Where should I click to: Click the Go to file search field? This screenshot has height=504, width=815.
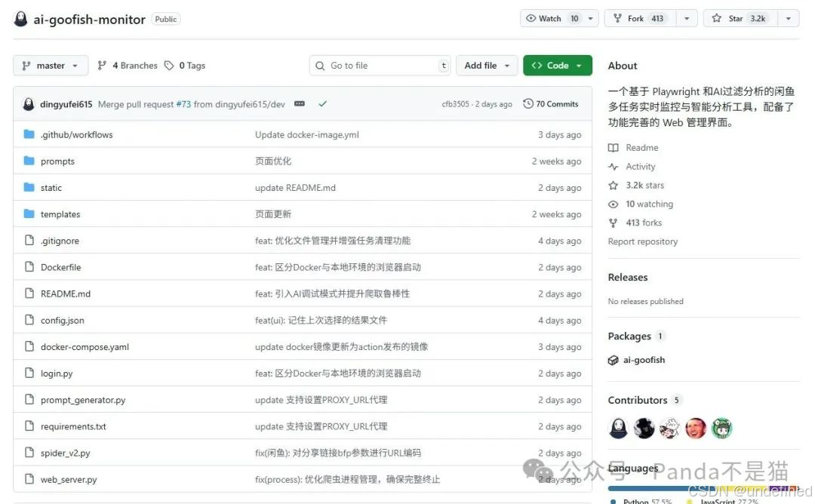click(380, 66)
